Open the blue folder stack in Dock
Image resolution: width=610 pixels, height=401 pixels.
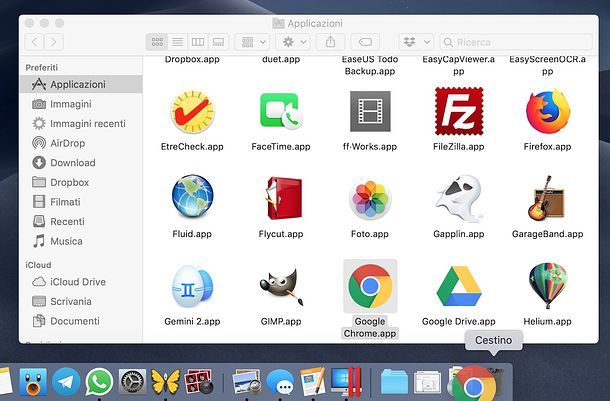394,382
